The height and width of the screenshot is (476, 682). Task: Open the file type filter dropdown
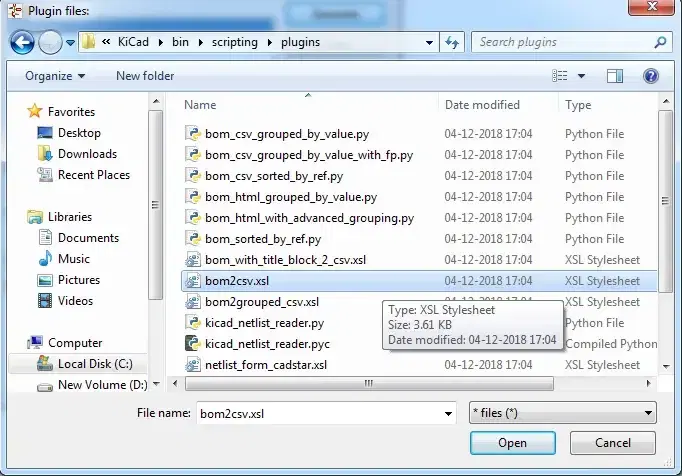point(563,412)
